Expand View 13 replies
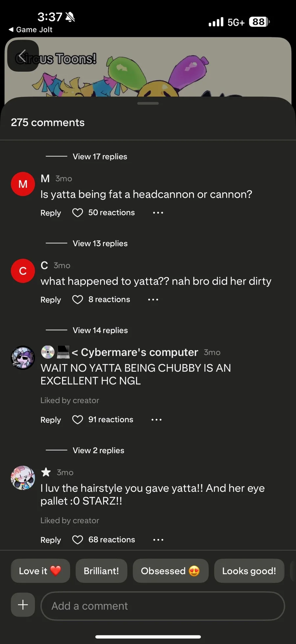 [x=100, y=243]
